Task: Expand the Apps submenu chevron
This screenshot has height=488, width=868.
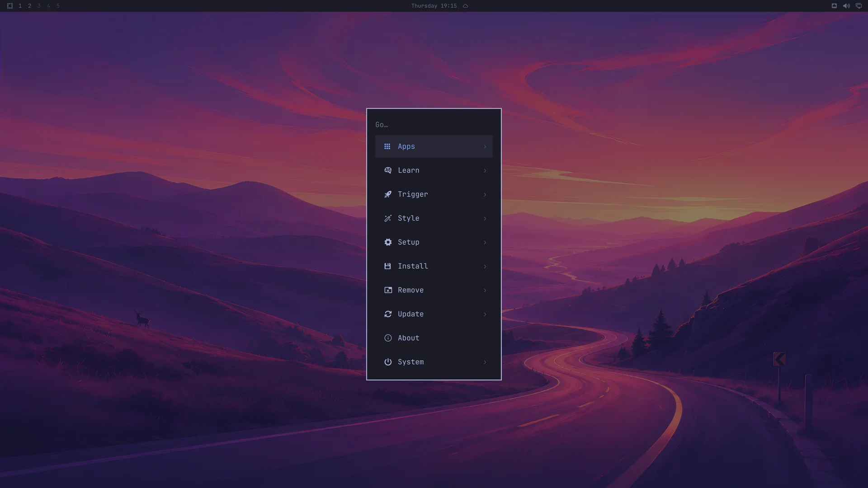Action: coord(485,146)
